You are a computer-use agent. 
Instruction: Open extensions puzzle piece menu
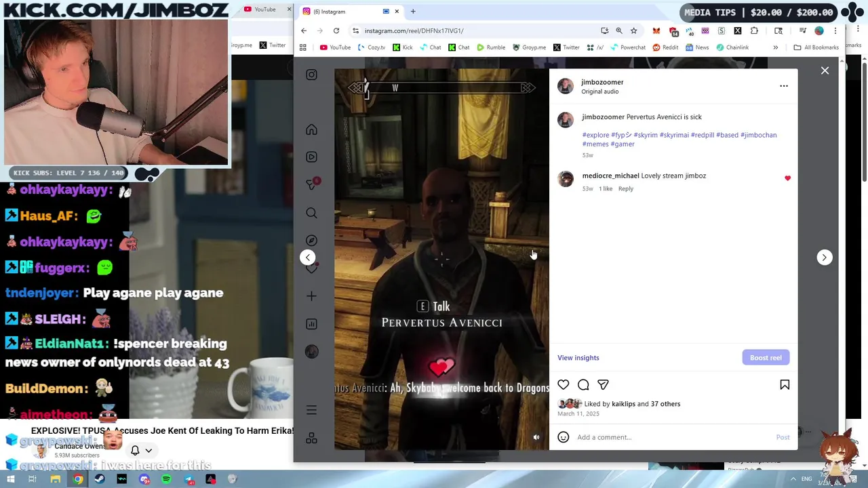pos(754,30)
